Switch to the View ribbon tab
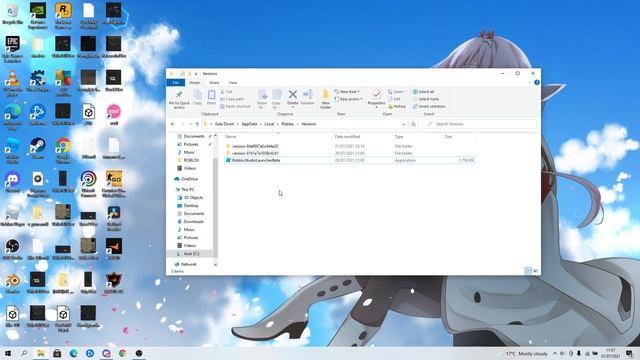This screenshot has width=640, height=360. tap(233, 82)
